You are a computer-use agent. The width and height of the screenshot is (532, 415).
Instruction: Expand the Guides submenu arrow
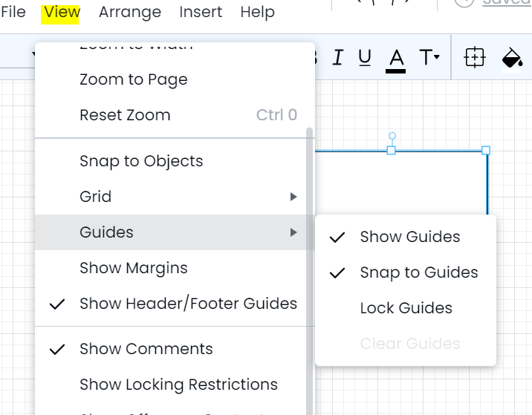tap(293, 232)
